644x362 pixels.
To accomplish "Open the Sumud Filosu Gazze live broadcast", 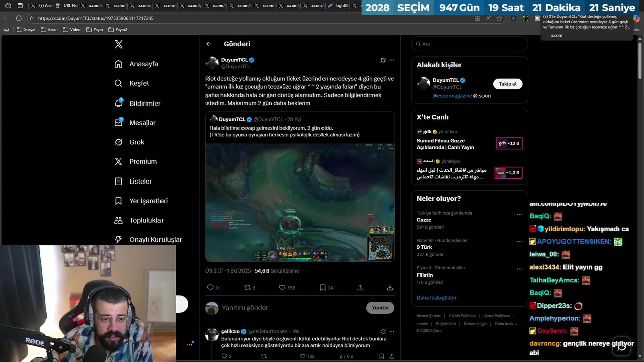I will [445, 144].
